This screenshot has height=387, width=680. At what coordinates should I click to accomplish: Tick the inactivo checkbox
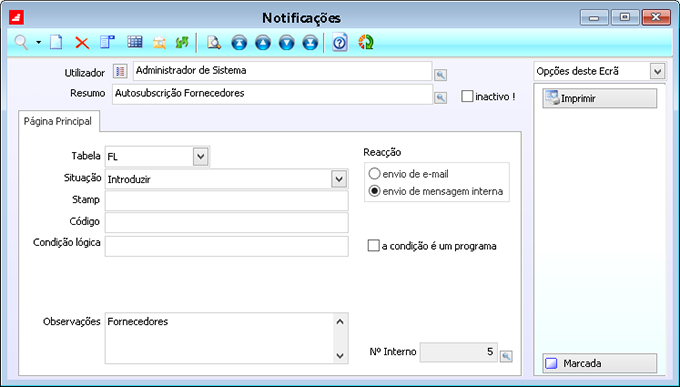pyautogui.click(x=467, y=96)
